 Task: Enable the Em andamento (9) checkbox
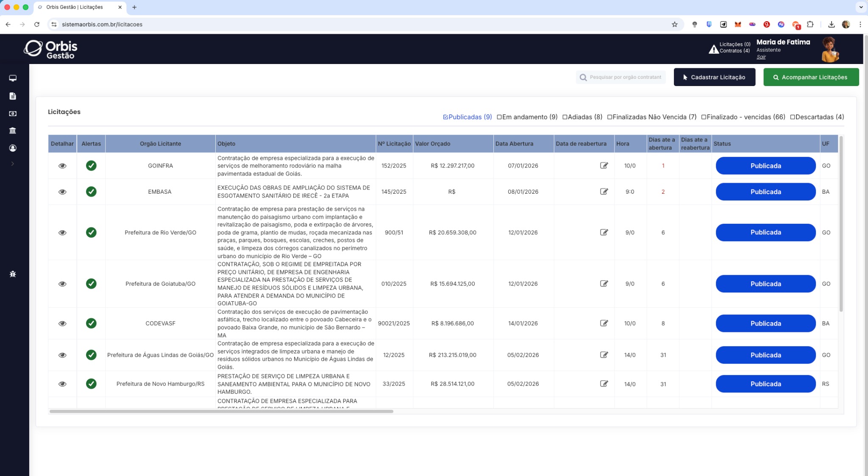(499, 117)
